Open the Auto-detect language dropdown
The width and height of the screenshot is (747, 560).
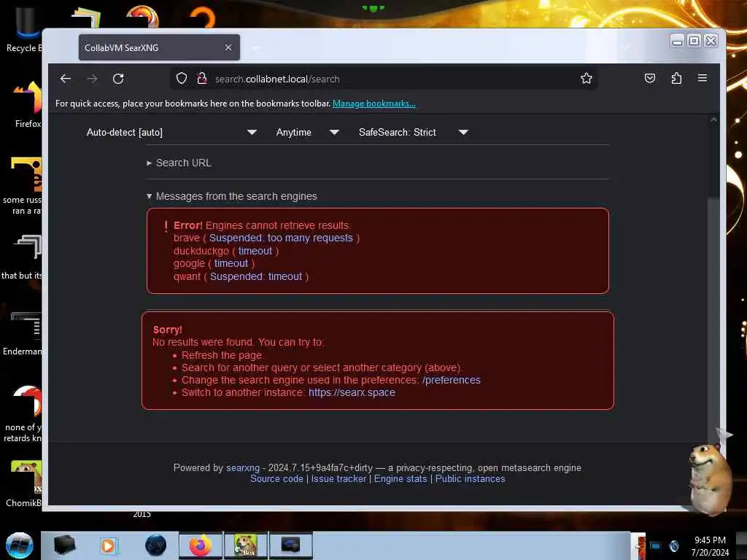click(x=171, y=133)
